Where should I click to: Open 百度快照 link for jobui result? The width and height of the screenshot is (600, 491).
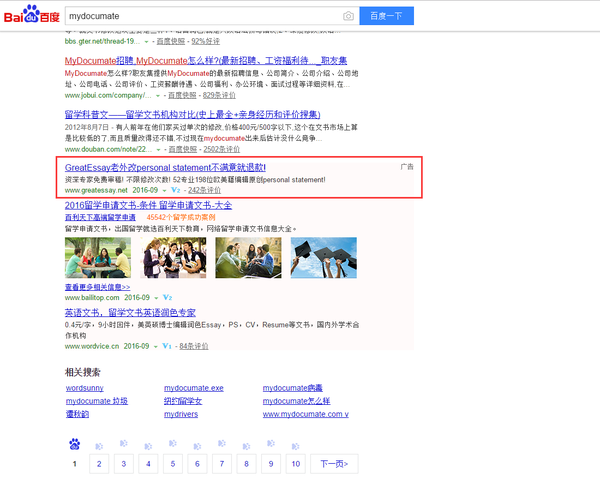[x=182, y=95]
